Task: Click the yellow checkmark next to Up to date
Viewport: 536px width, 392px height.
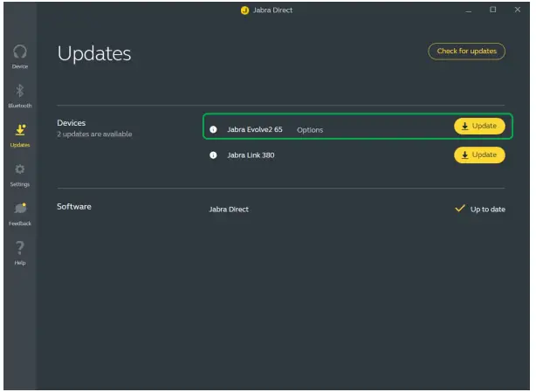Action: tap(460, 208)
